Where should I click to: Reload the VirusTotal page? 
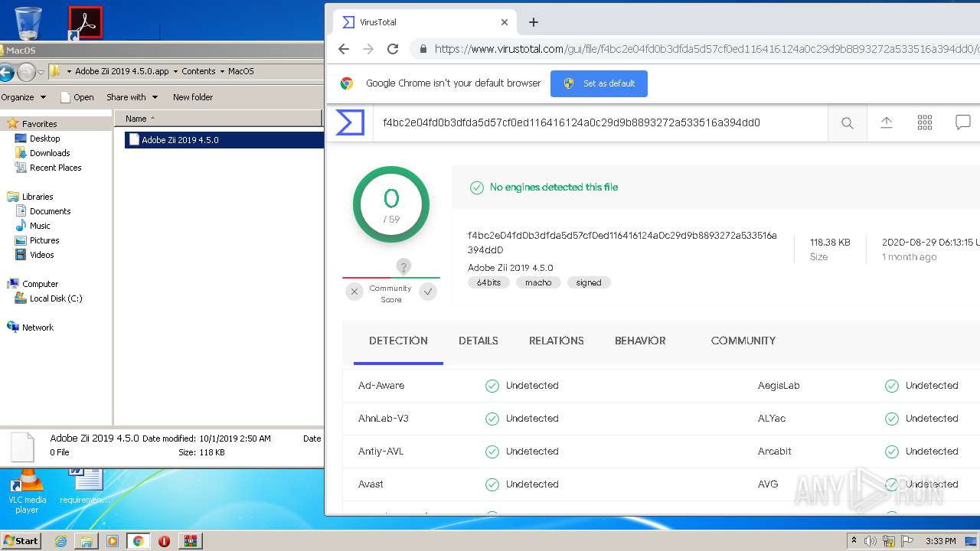pyautogui.click(x=393, y=49)
